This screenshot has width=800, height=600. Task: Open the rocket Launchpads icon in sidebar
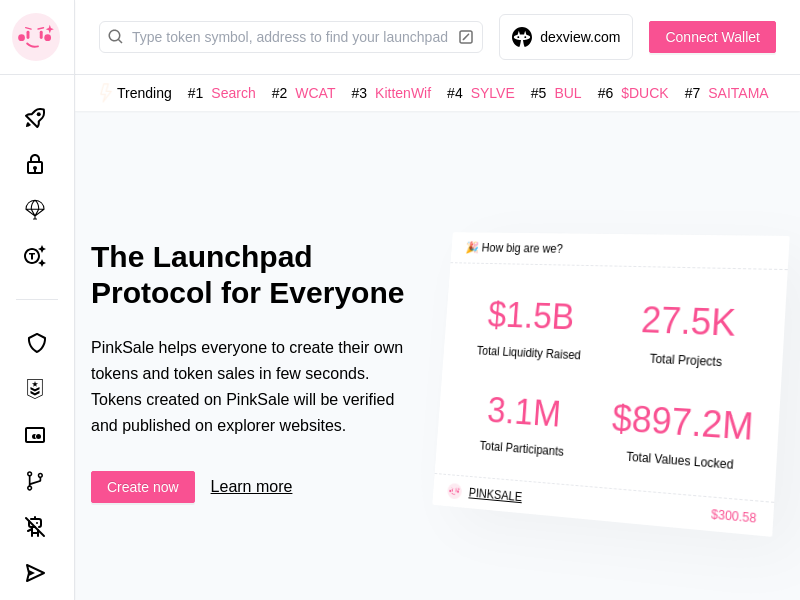point(36,118)
